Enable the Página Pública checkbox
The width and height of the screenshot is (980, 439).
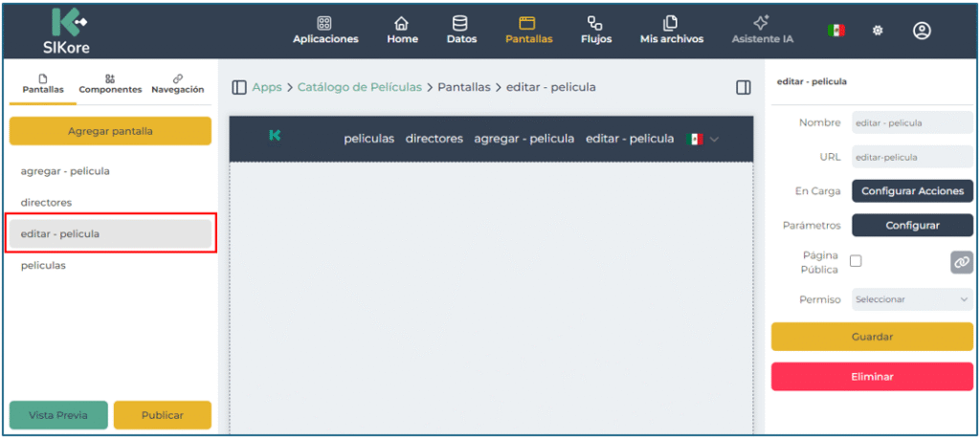pyautogui.click(x=856, y=261)
